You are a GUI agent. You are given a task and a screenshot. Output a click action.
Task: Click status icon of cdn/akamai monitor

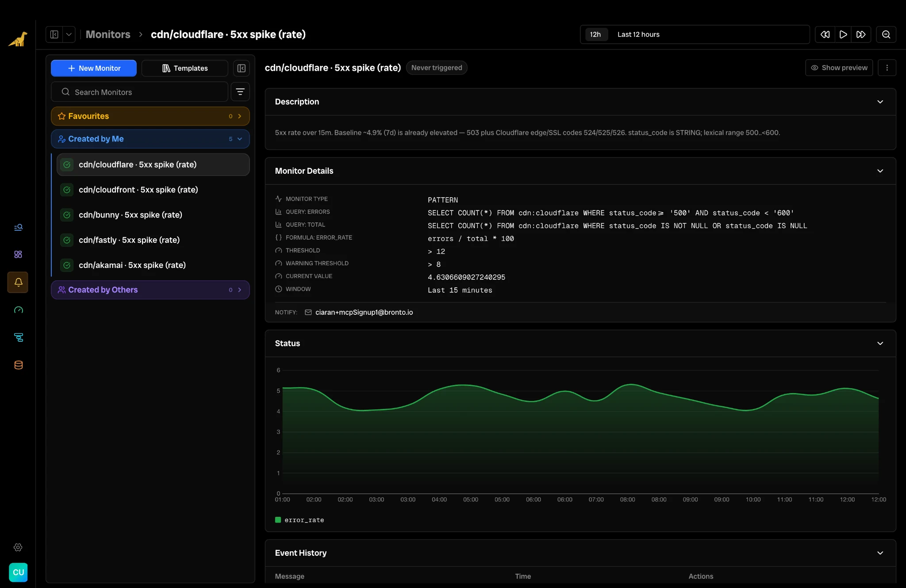coord(67,265)
